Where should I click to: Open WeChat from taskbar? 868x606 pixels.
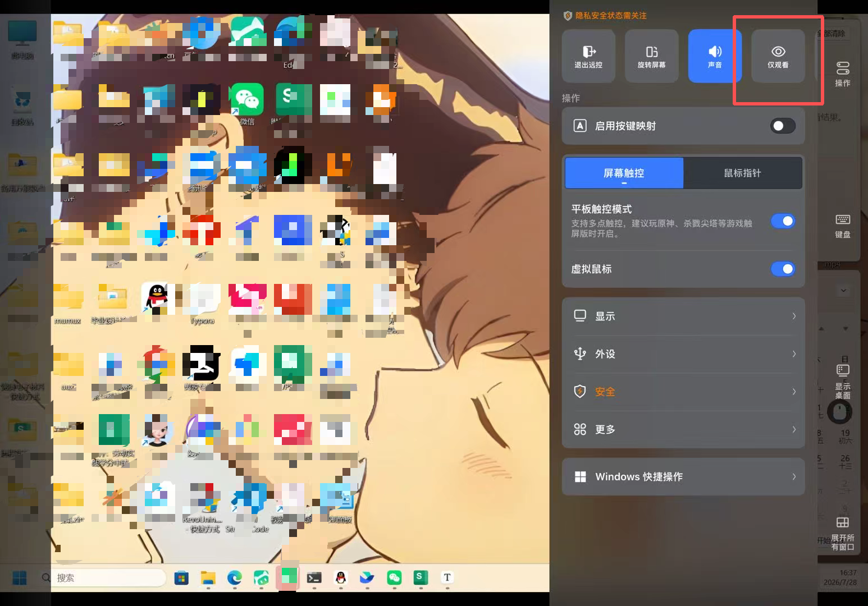394,577
